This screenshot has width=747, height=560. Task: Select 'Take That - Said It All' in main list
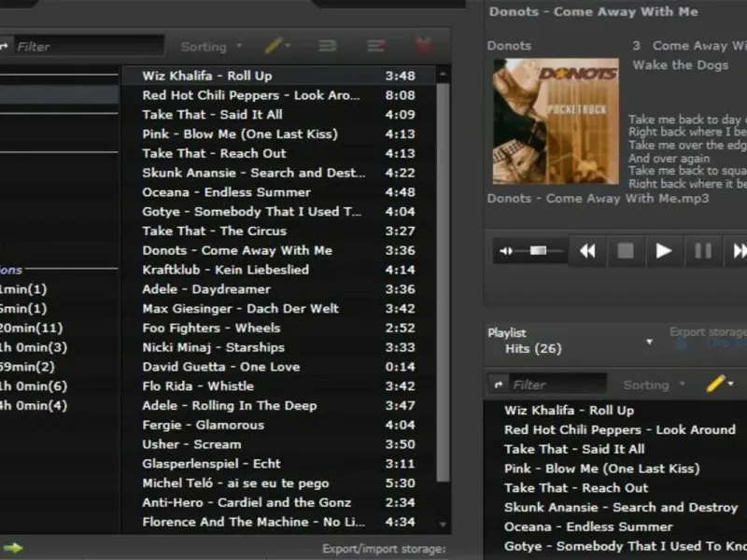(278, 115)
